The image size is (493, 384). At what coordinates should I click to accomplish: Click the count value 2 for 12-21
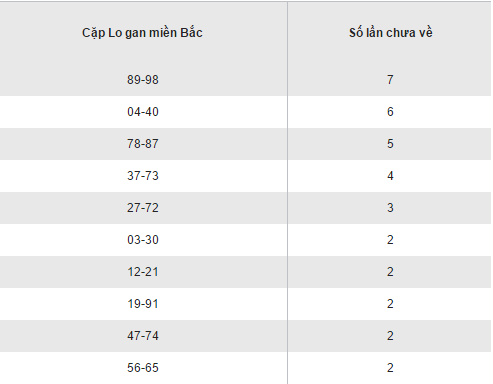coord(390,272)
